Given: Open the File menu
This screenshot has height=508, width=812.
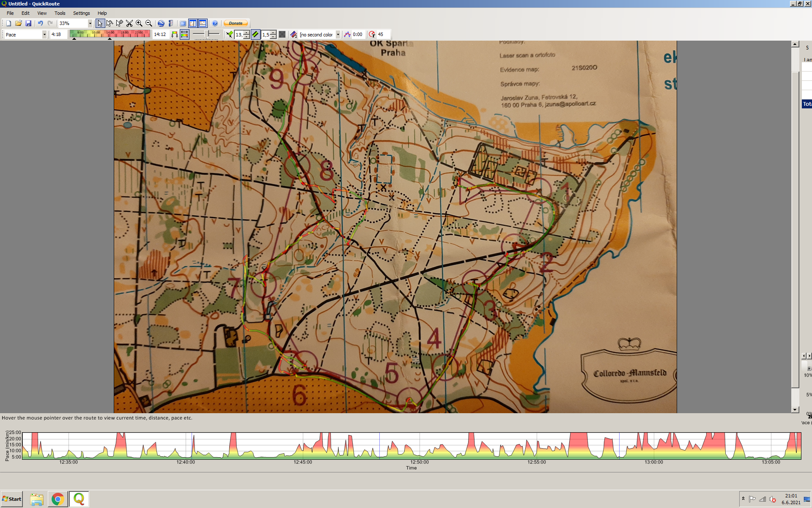Looking at the screenshot, I should [10, 13].
